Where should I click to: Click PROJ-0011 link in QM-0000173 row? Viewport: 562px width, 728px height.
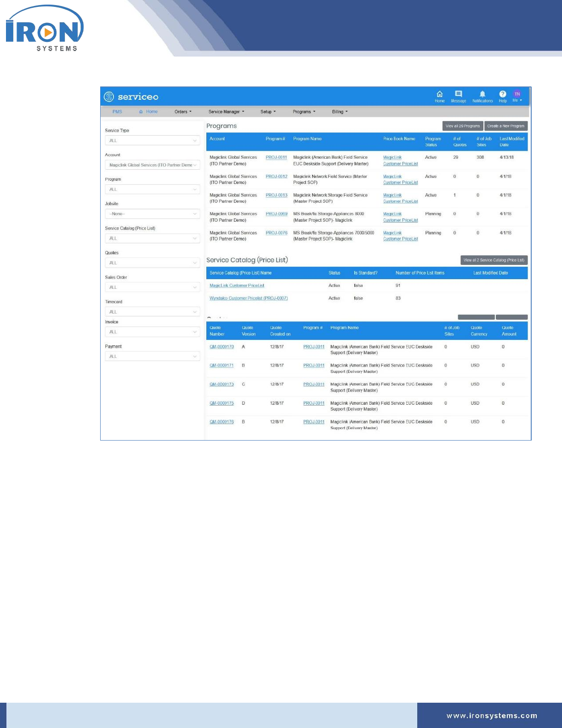click(314, 384)
